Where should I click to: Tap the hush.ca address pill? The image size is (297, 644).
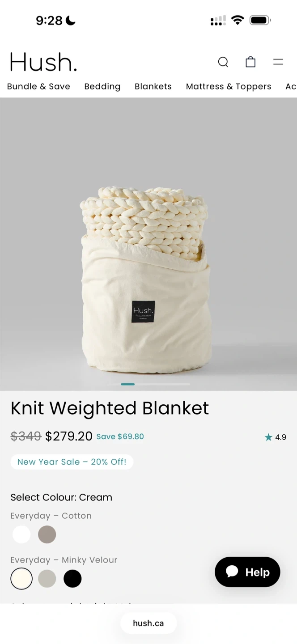click(x=148, y=623)
